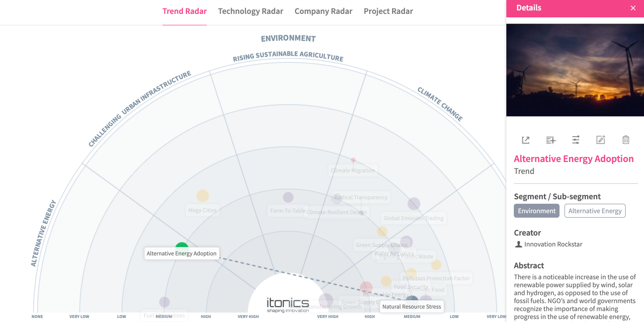Click the itonics logo at radar center
The width and height of the screenshot is (644, 322).
288,304
